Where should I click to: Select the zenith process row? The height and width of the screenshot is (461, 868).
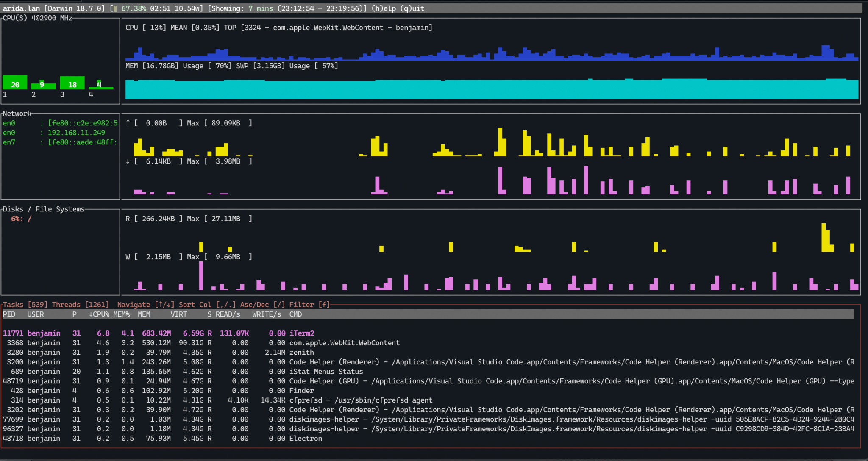pyautogui.click(x=170, y=352)
